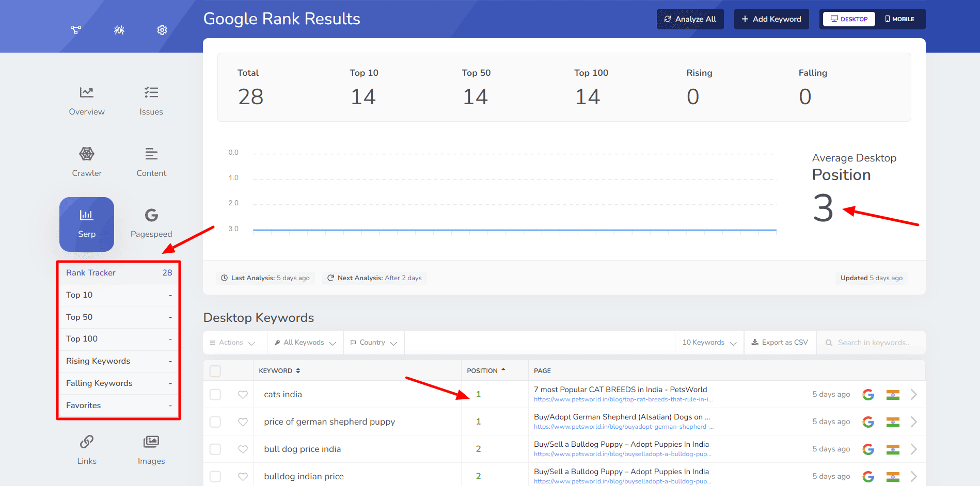Sort by Keyword column header

click(279, 371)
